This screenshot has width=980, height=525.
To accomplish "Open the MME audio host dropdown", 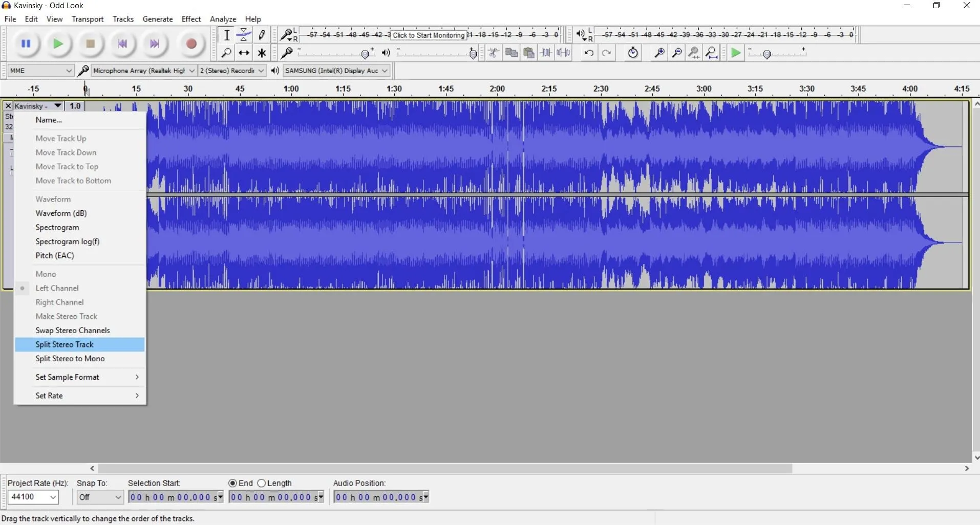I will tap(41, 71).
